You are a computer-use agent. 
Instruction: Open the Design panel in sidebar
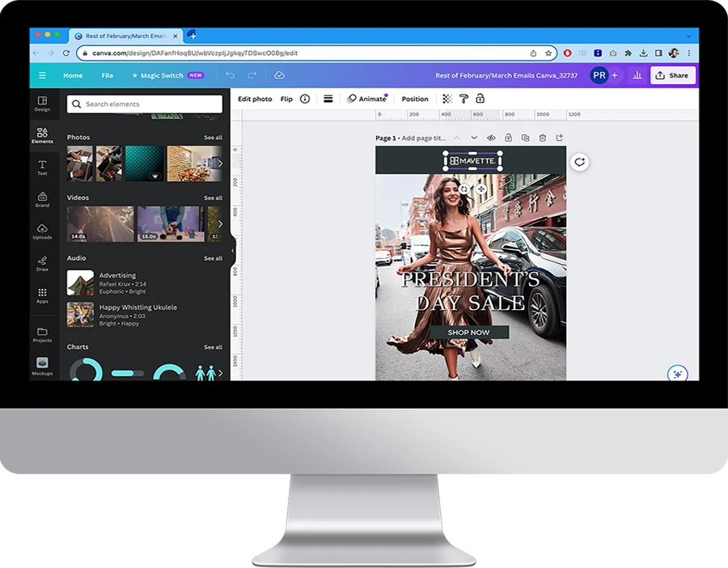(x=42, y=103)
